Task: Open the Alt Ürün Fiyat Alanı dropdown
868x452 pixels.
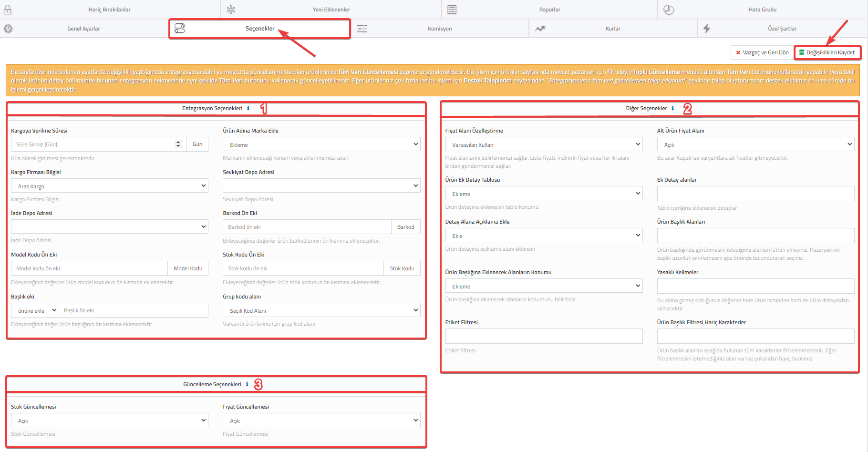Action: point(756,144)
